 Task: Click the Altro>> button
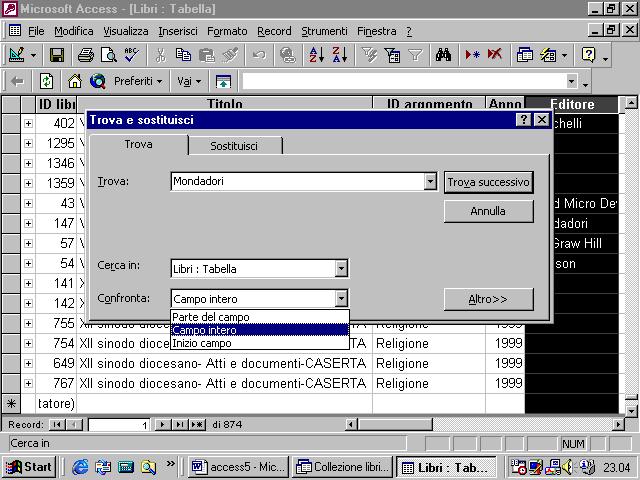tap(489, 299)
